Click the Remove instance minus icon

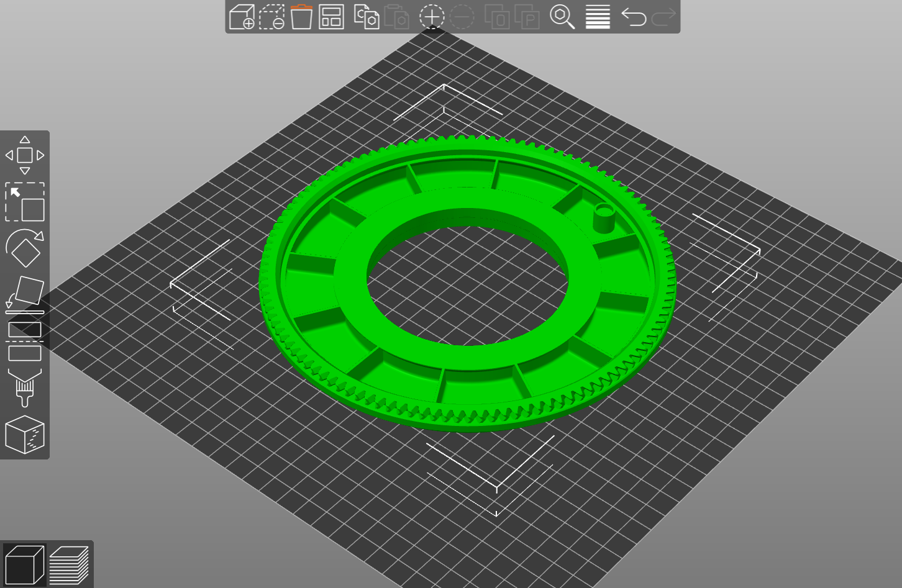pyautogui.click(x=462, y=17)
